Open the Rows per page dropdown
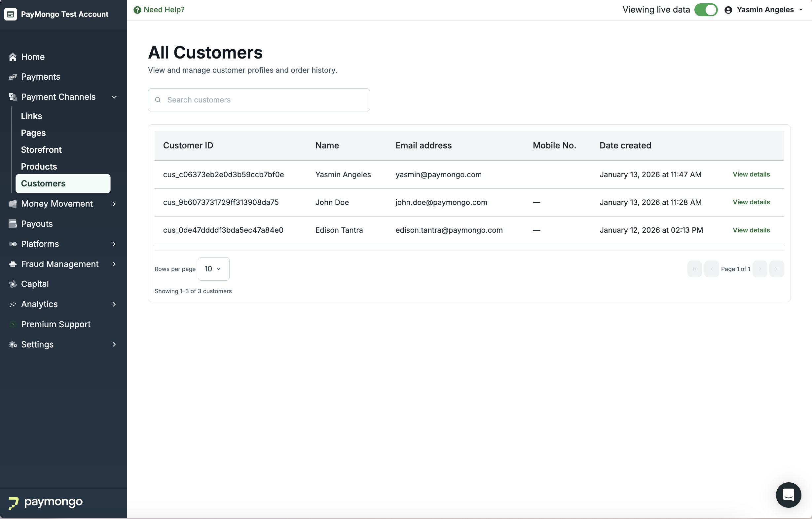The image size is (812, 519). [x=213, y=269]
